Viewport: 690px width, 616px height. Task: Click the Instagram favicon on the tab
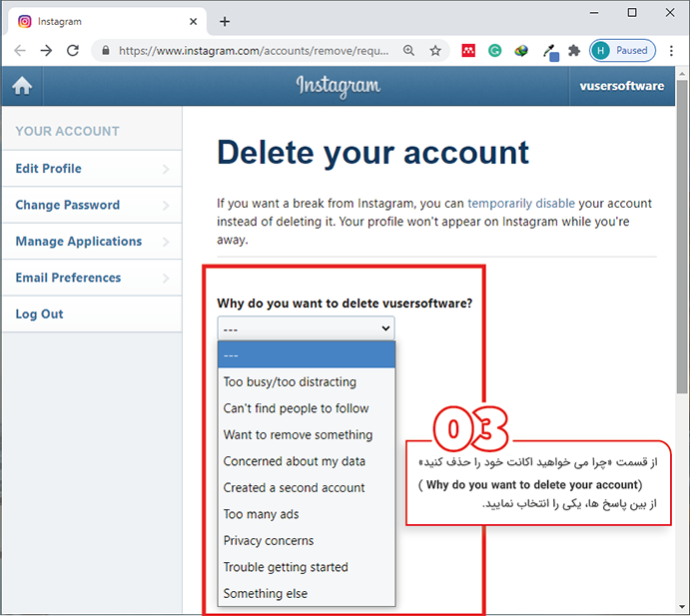click(x=25, y=21)
